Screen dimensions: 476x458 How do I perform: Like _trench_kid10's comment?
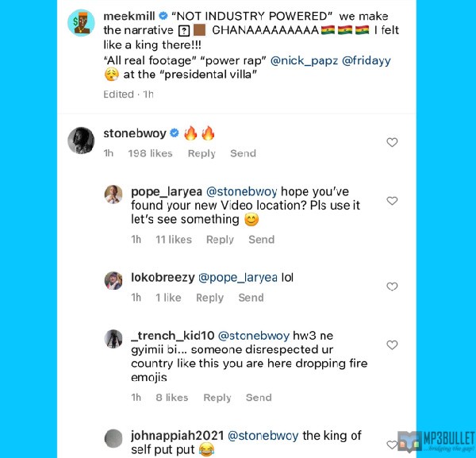[x=392, y=344]
